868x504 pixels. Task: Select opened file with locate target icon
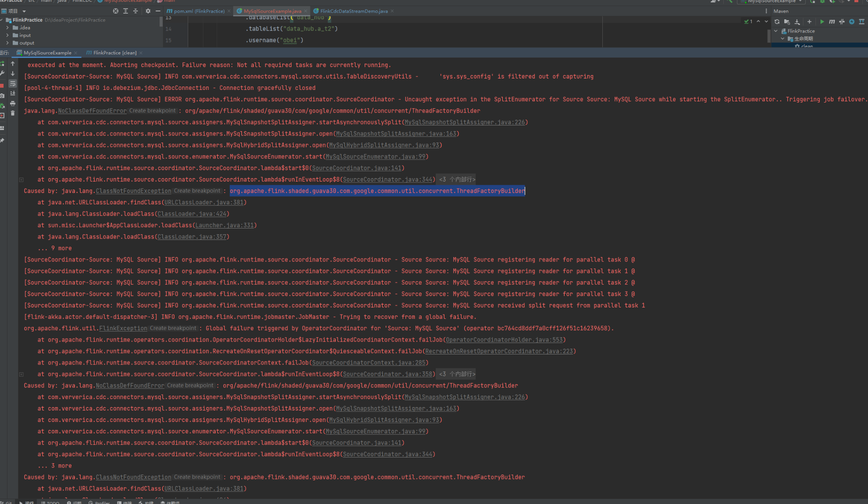[116, 11]
